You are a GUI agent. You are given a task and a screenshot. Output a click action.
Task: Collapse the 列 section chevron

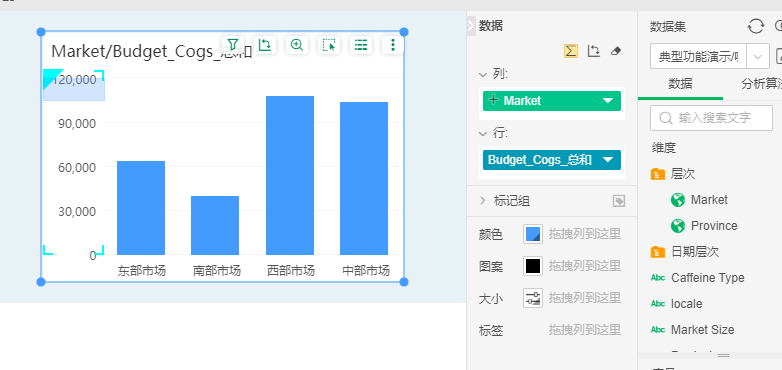point(483,75)
